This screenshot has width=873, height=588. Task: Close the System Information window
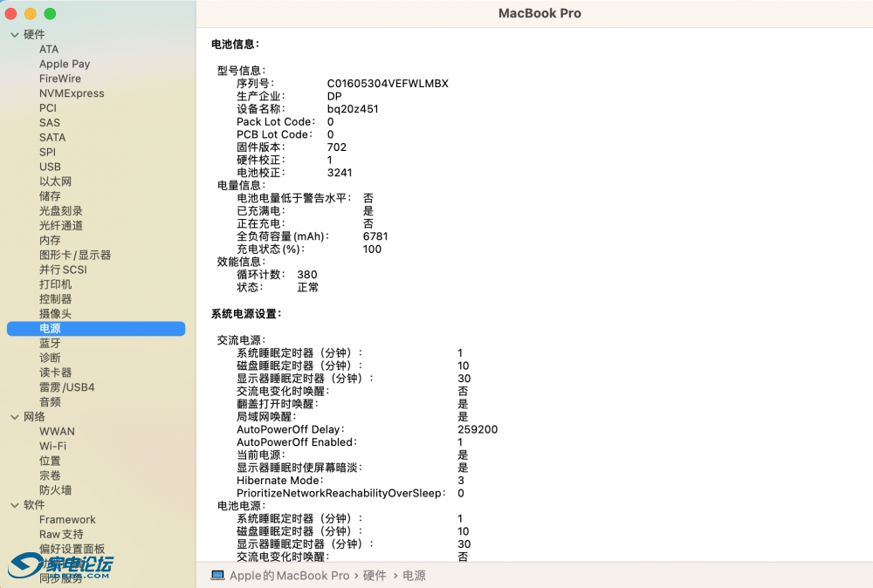pyautogui.click(x=10, y=14)
